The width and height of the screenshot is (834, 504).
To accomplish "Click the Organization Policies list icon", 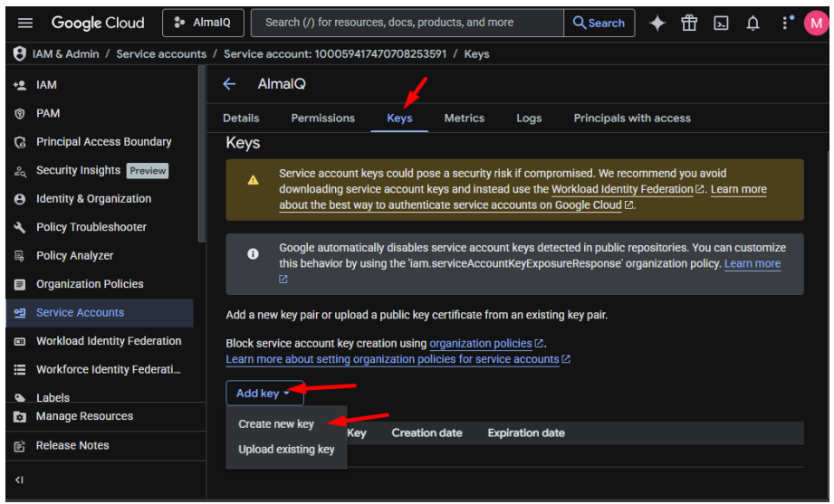I will 20,284.
